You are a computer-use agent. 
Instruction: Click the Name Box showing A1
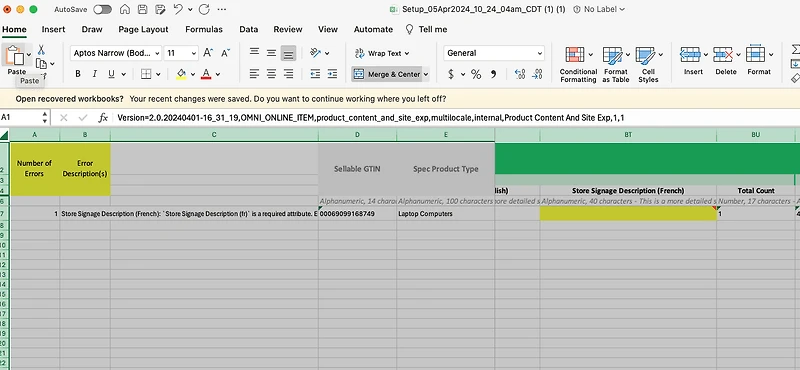(x=23, y=117)
